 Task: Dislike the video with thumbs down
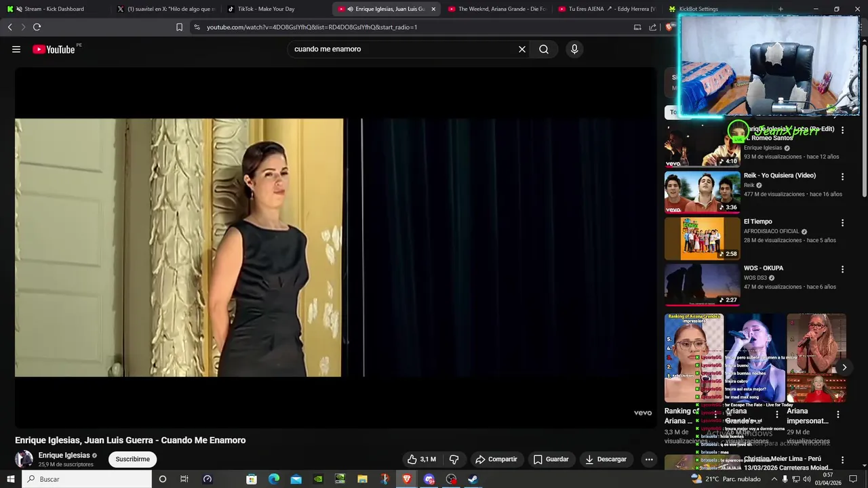click(454, 460)
